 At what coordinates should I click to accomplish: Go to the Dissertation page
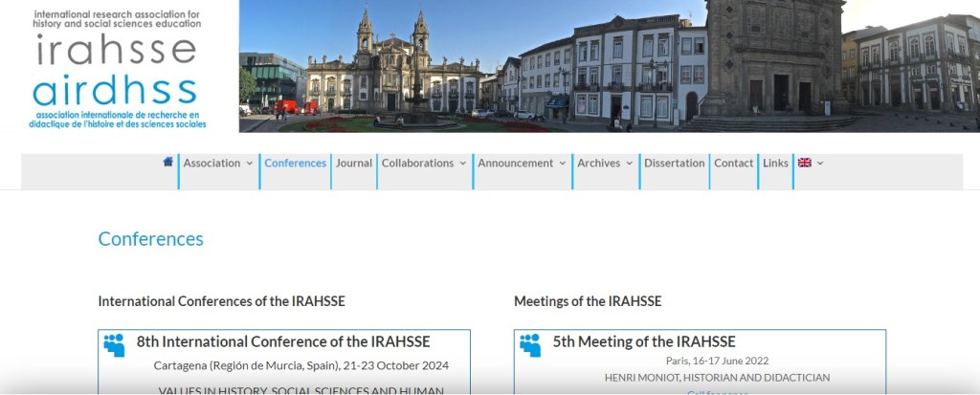point(674,164)
